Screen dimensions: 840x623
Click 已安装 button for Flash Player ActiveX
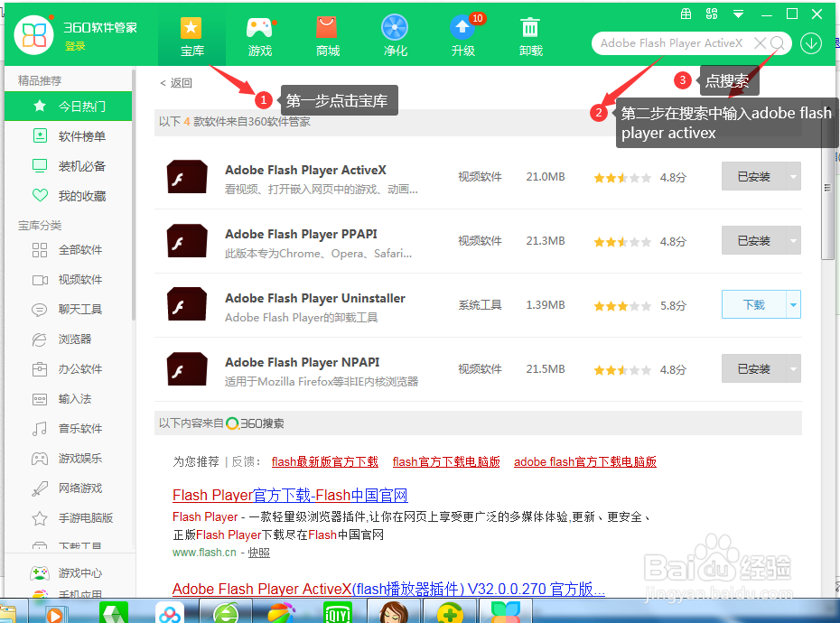click(x=754, y=176)
